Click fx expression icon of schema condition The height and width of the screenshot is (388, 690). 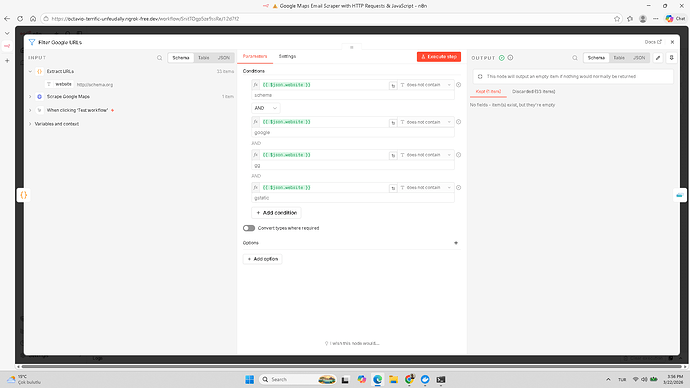[256, 84]
